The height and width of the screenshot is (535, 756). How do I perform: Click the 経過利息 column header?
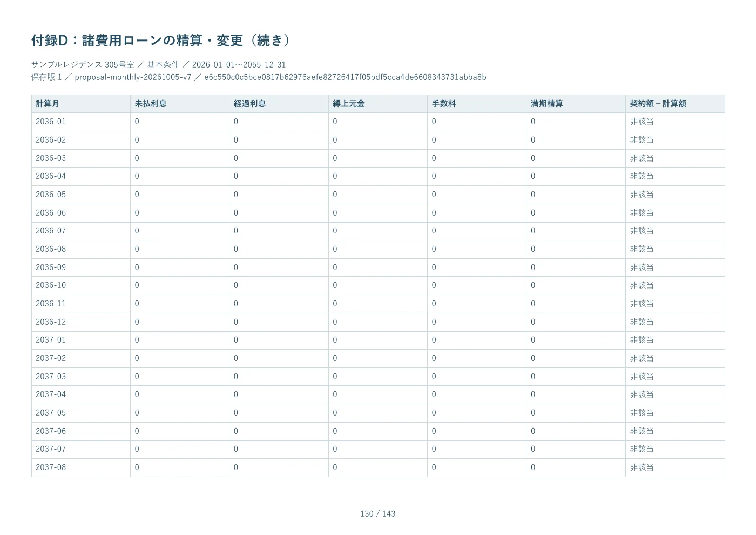coord(279,104)
